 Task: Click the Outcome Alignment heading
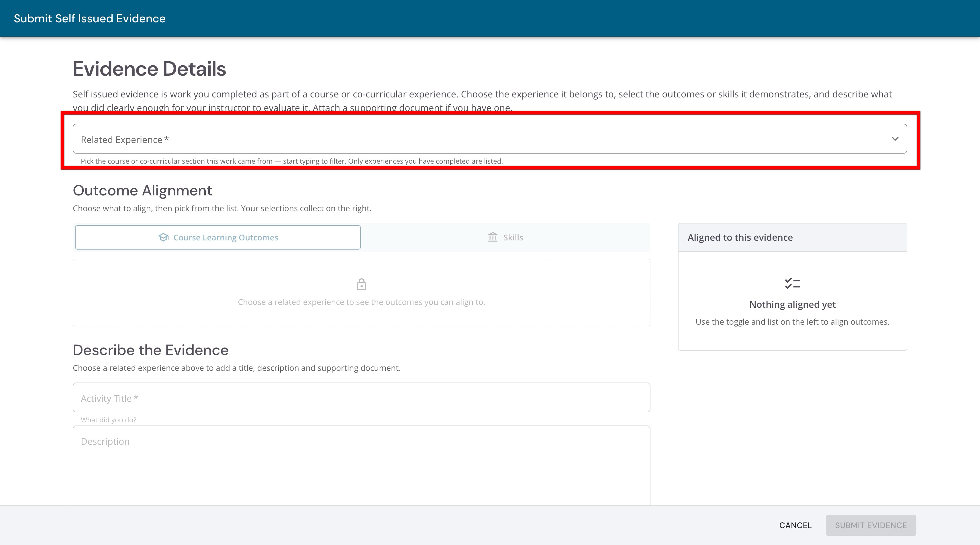click(x=142, y=191)
